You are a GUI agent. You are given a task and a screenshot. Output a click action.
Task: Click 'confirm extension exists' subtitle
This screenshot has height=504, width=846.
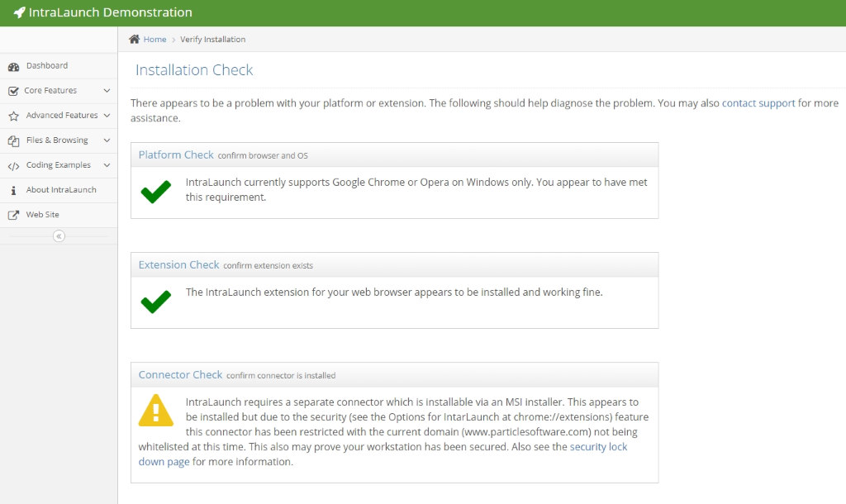tap(269, 265)
